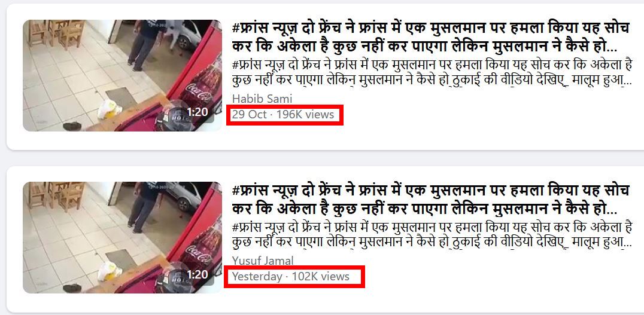This screenshot has width=644, height=315.
Task: Open the bold title of Habib Sami's video
Action: pos(430,37)
